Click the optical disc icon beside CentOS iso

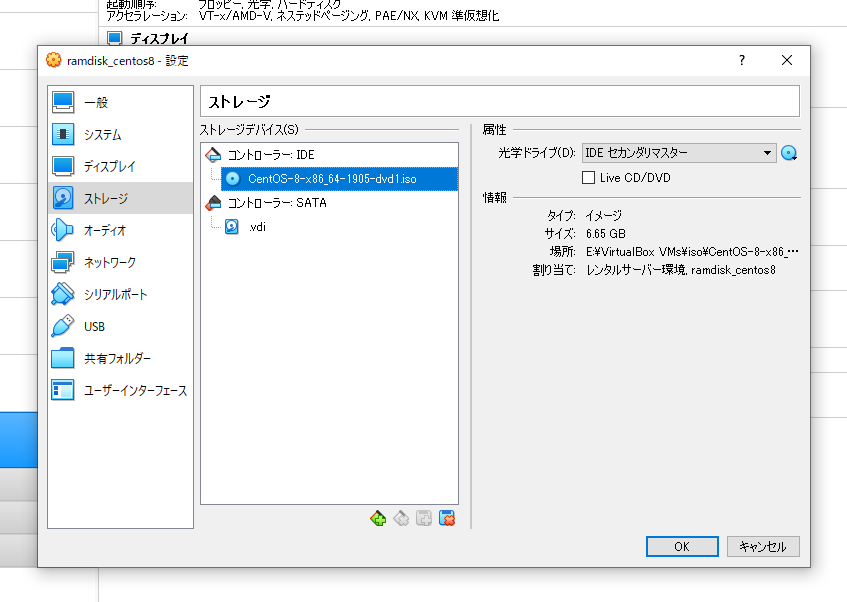tap(232, 179)
